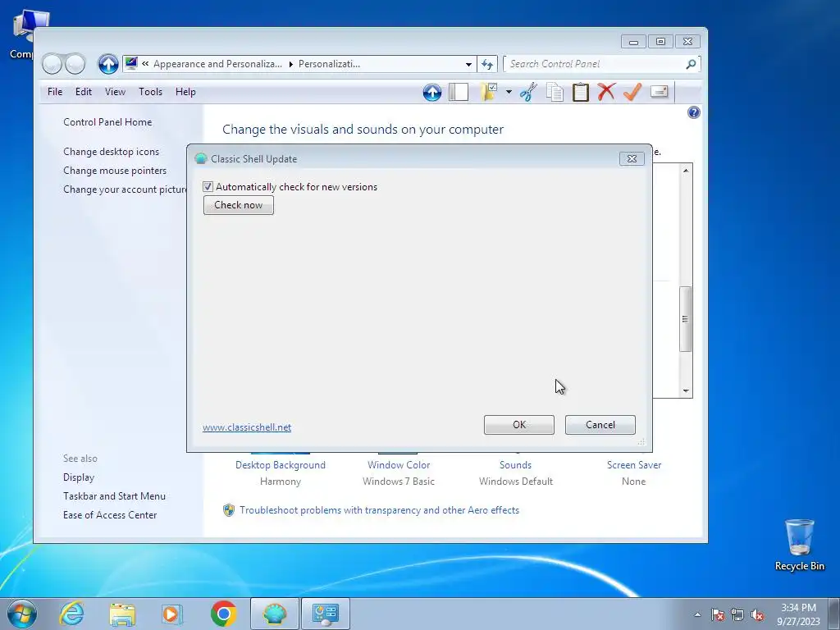The image size is (840, 630).
Task: Click the Copy toolbar icon
Action: point(555,92)
